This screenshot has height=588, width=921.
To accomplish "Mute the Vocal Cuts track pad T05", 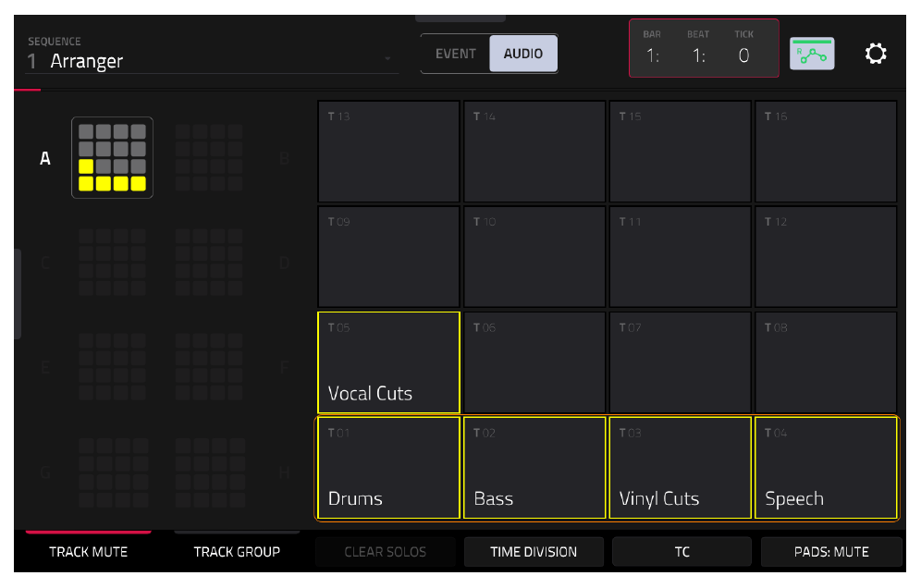I will click(389, 362).
